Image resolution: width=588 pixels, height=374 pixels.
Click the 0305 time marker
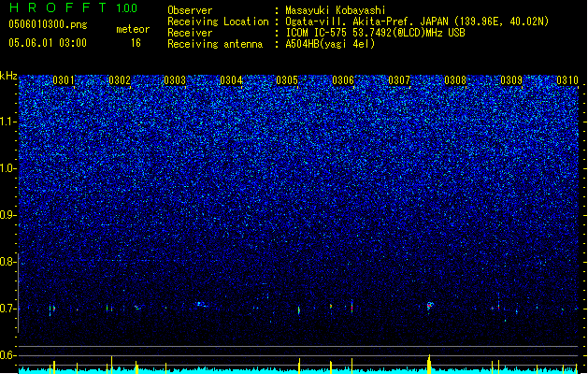pyautogui.click(x=287, y=80)
